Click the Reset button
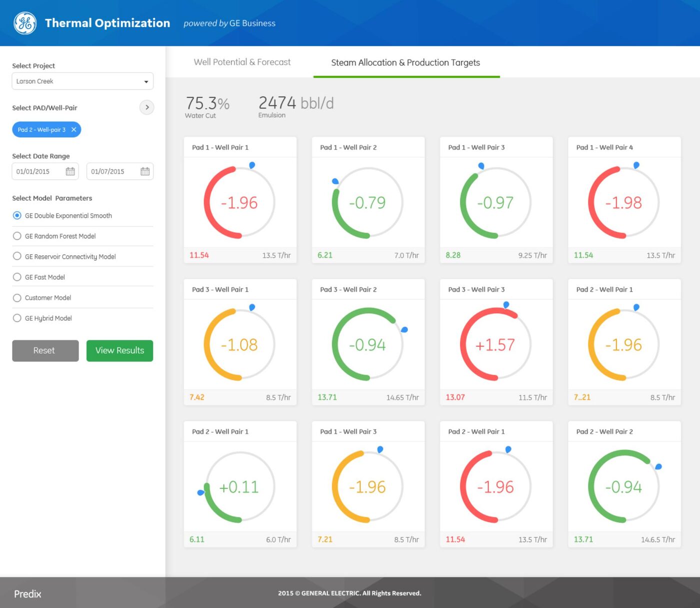The width and height of the screenshot is (700, 608). [x=45, y=351]
